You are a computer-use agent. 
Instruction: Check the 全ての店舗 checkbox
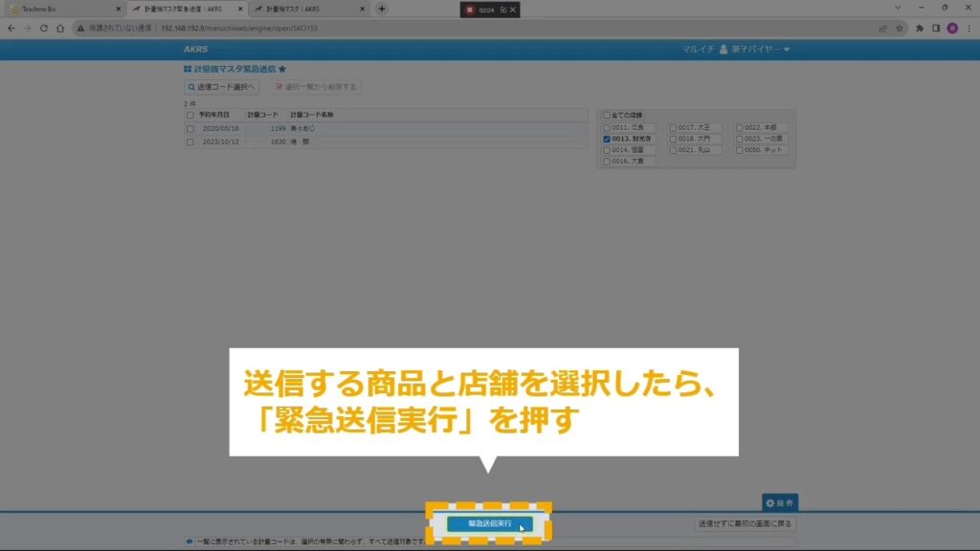click(x=606, y=115)
